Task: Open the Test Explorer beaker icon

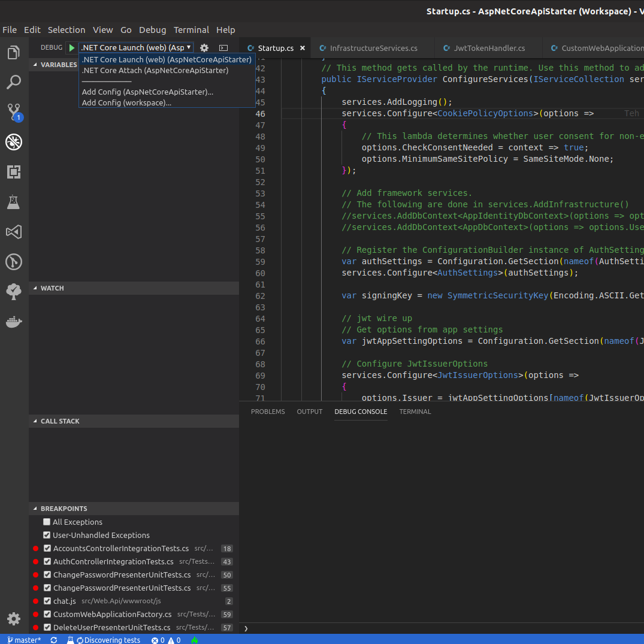Action: click(x=14, y=202)
